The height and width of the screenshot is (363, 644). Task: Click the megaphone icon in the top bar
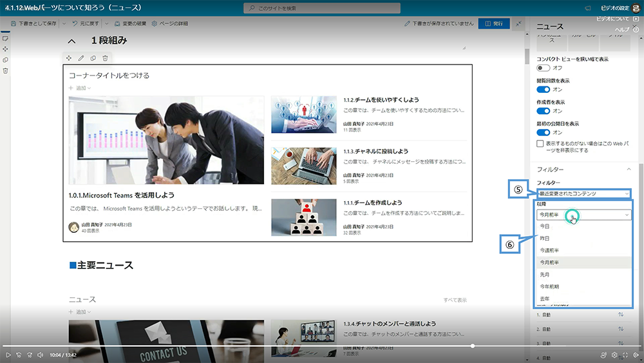[588, 8]
